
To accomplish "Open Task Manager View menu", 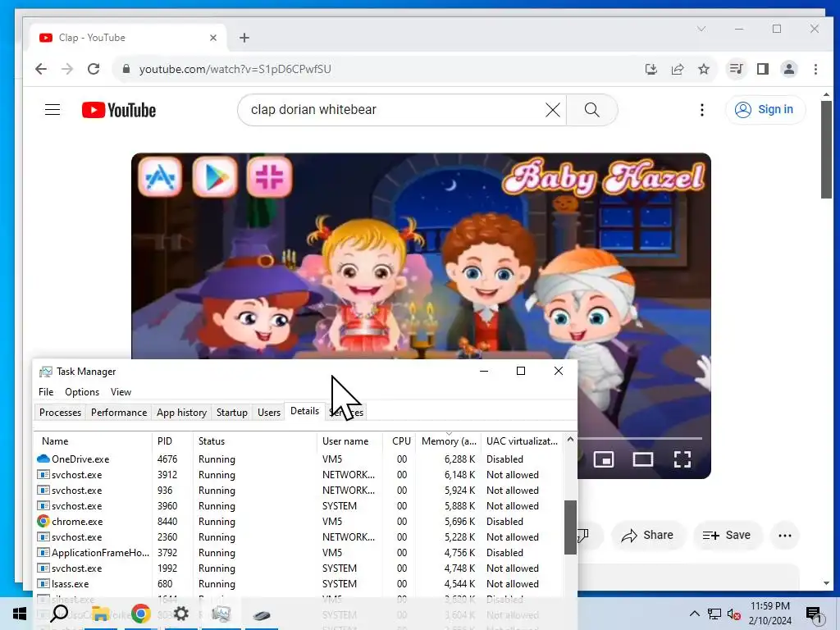I will point(121,392).
